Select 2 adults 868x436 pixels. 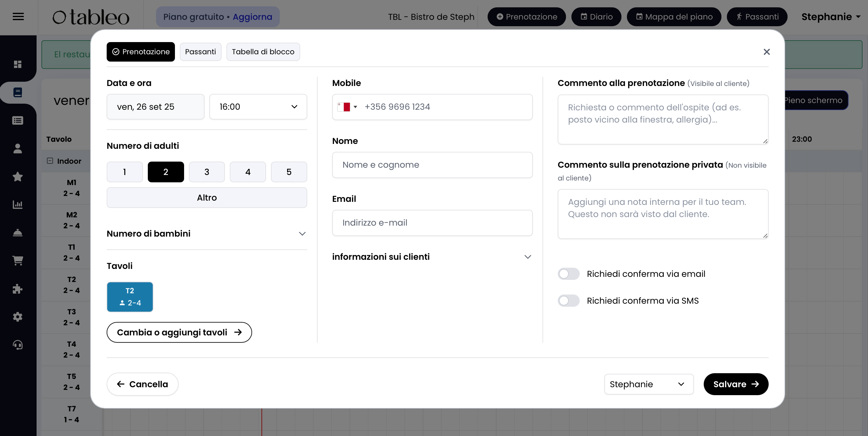pyautogui.click(x=166, y=172)
